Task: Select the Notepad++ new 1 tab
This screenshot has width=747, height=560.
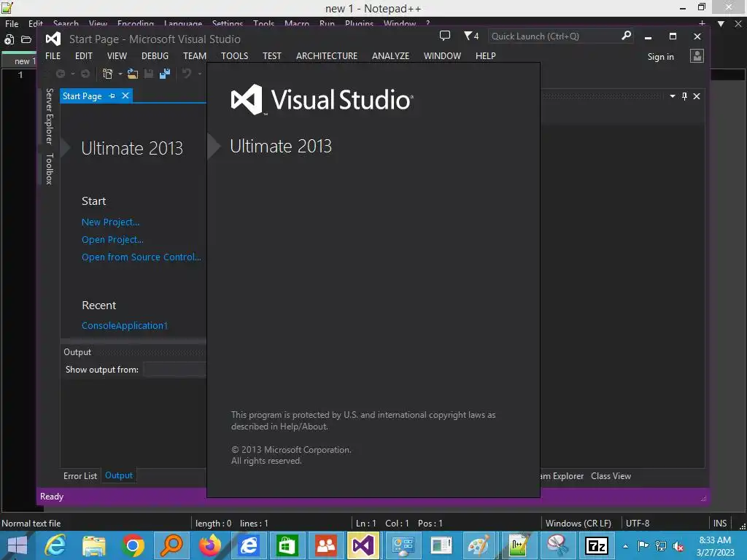Action: pos(20,61)
